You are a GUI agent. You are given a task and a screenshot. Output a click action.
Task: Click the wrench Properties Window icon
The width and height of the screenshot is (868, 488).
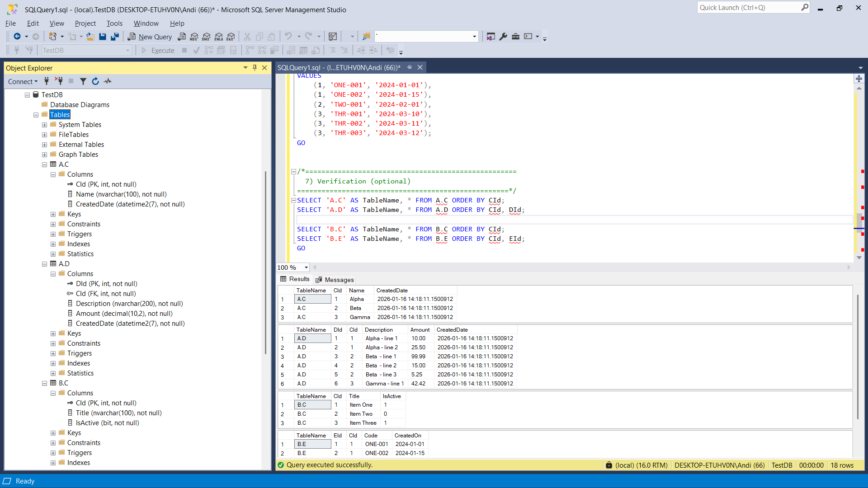(x=503, y=37)
